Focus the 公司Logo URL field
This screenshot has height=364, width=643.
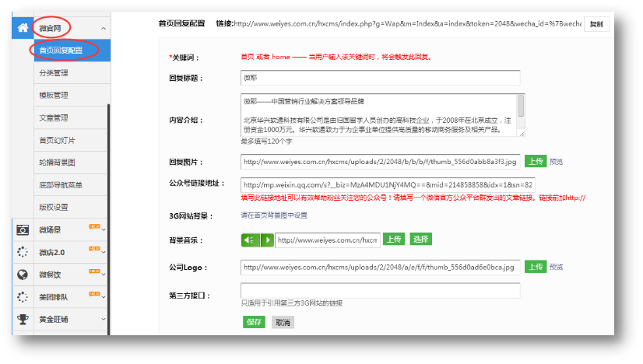380,268
